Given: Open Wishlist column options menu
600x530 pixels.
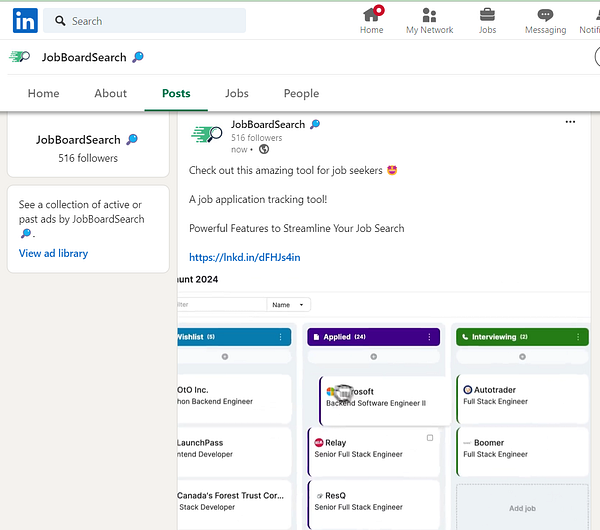Looking at the screenshot, I should pos(280,337).
